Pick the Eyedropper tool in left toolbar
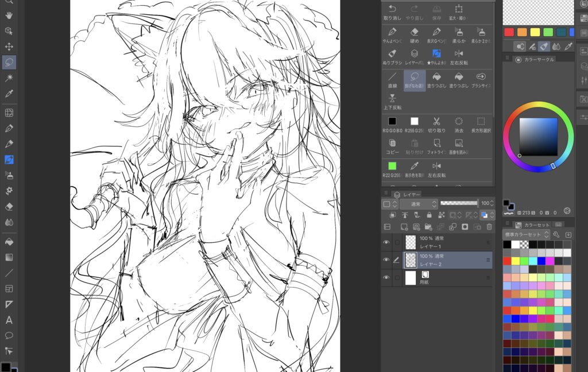This screenshot has width=588, height=372. coord(9,92)
